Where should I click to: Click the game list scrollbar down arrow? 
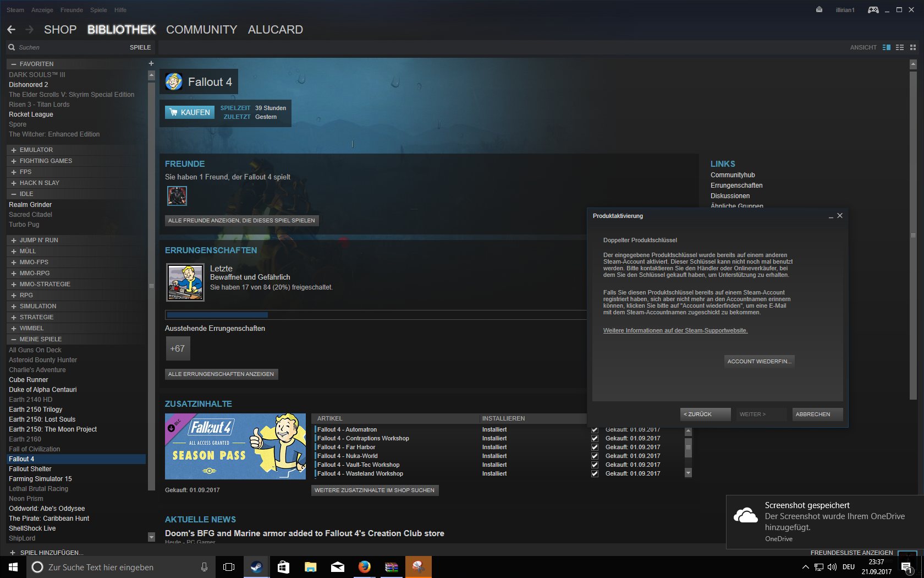tap(151, 537)
